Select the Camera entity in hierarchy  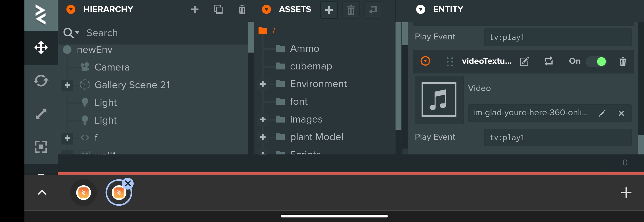[112, 67]
